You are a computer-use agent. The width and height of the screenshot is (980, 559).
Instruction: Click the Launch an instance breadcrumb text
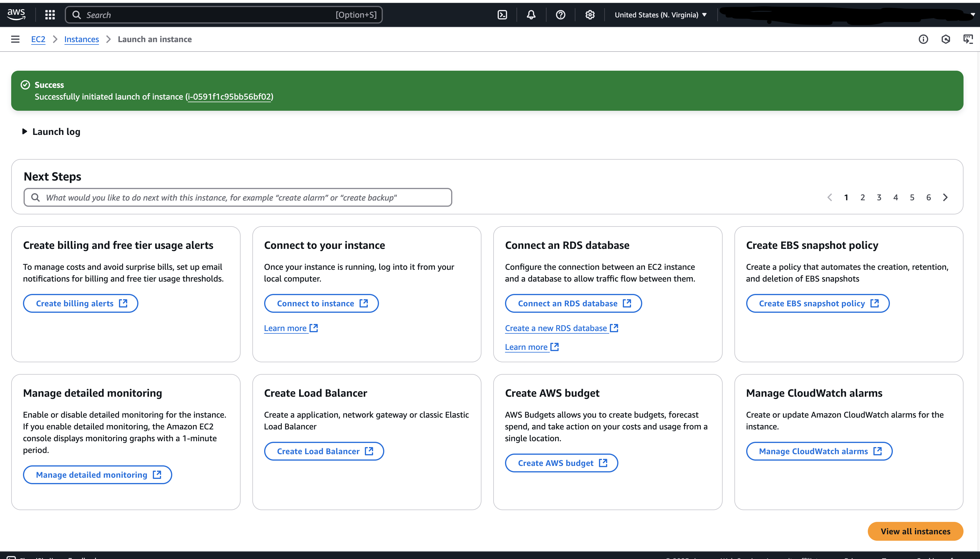click(155, 39)
